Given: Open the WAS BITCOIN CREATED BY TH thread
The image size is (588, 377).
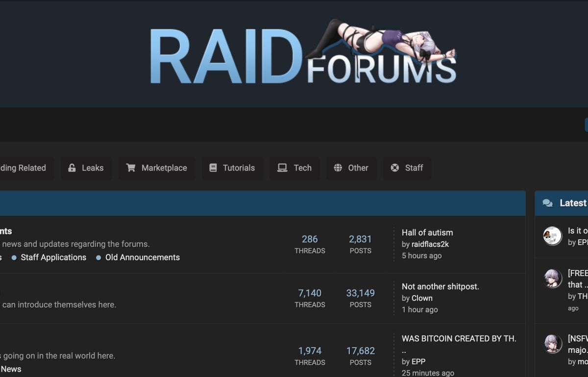Looking at the screenshot, I should [x=459, y=338].
